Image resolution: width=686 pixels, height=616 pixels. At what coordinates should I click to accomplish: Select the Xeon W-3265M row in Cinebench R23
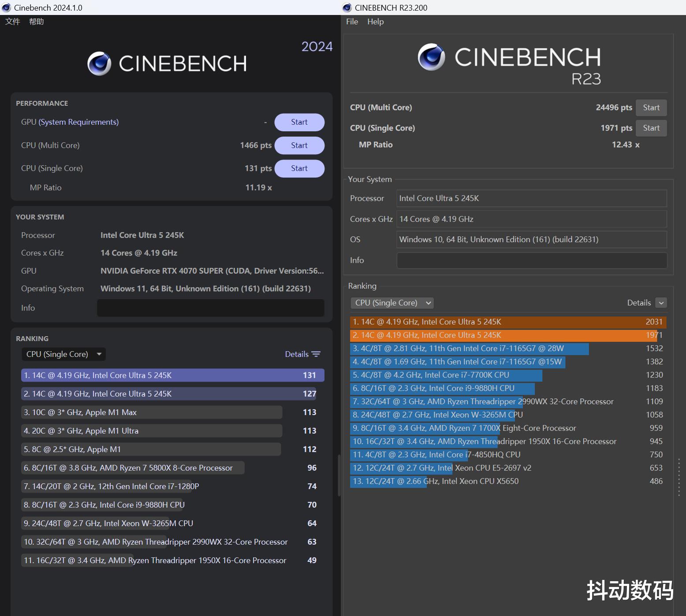click(508, 415)
